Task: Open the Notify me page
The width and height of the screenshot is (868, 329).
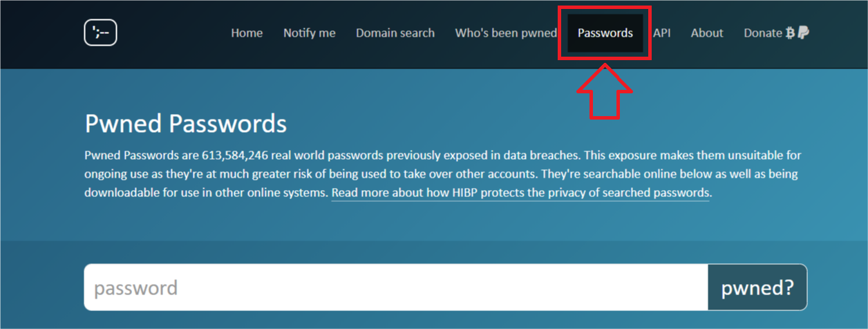Action: [x=309, y=33]
